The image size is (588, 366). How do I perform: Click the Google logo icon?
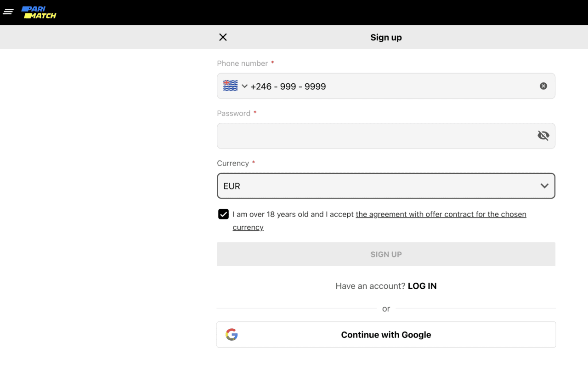click(232, 335)
